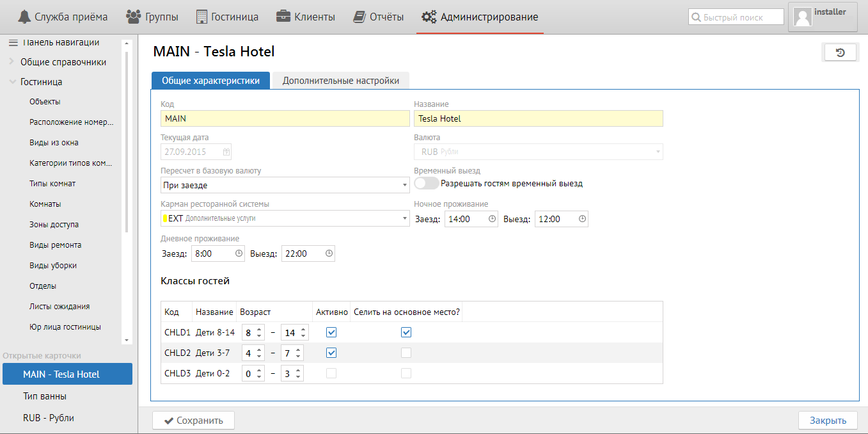This screenshot has width=868, height=434.
Task: Click clock icon in day Заезд 8:00 field
Action: (x=239, y=253)
